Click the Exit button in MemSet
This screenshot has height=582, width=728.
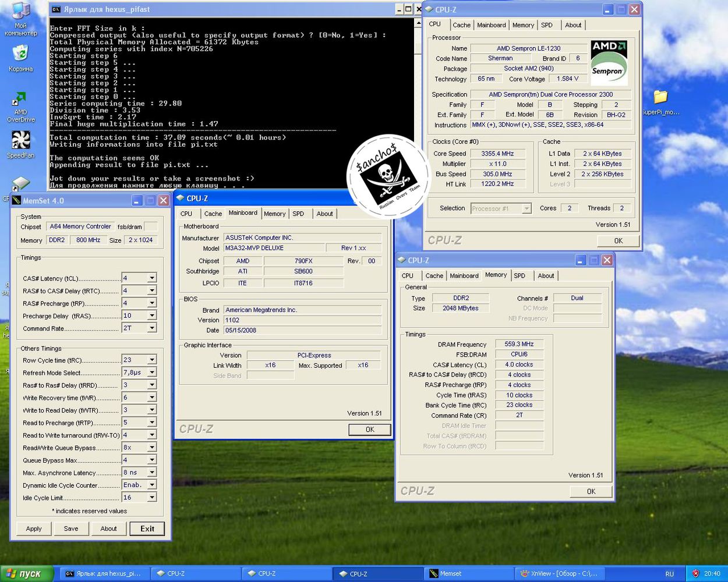(147, 528)
